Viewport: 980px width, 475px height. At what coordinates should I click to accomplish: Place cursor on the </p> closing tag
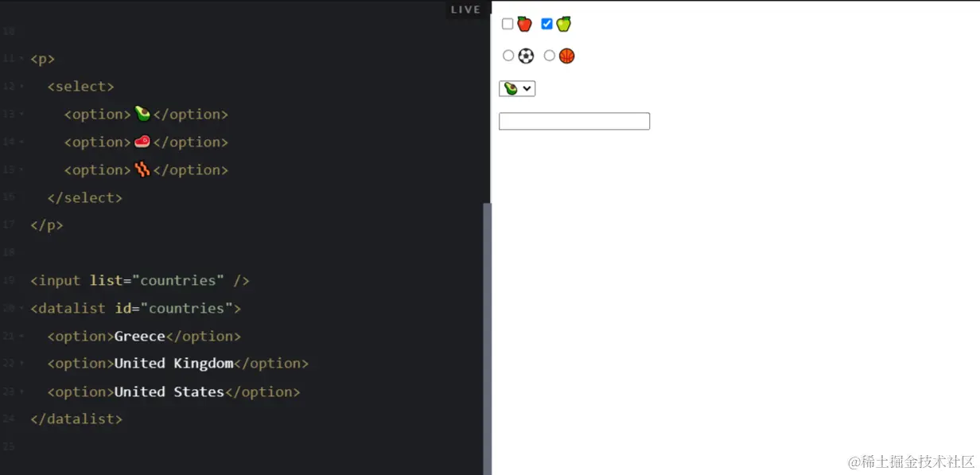(47, 225)
